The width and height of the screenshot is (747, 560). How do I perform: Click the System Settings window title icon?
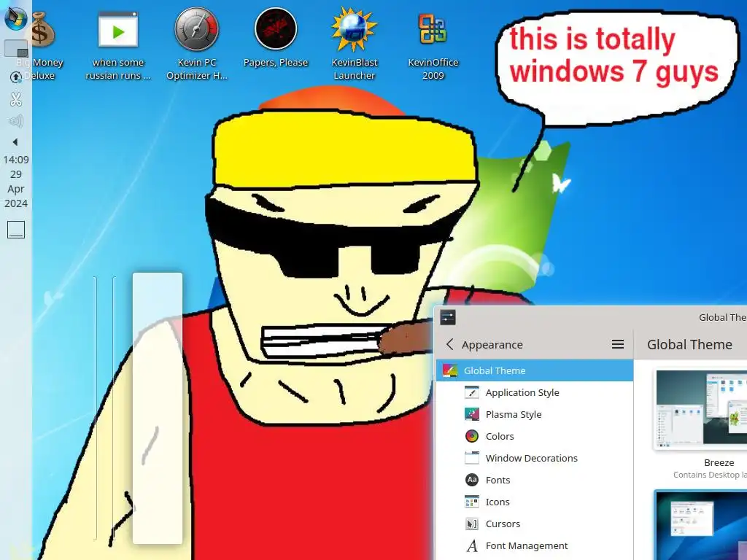pos(448,317)
